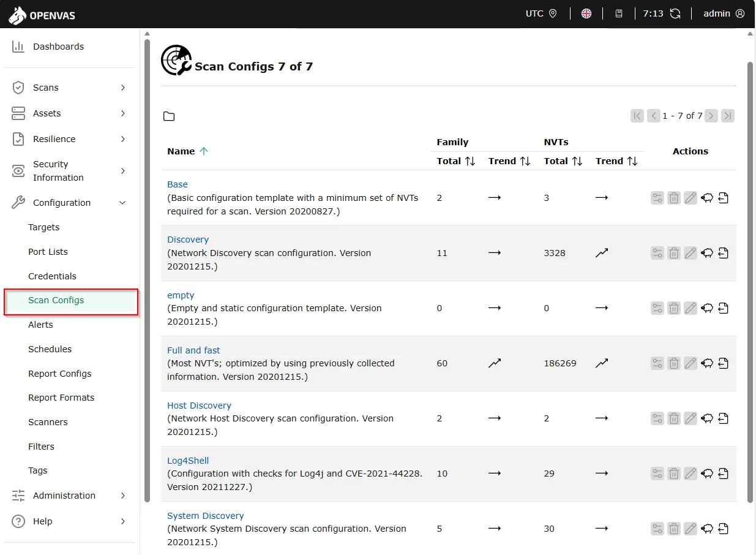Viewport: 756px width, 555px height.
Task: Open the admin user account icon
Action: (x=740, y=13)
